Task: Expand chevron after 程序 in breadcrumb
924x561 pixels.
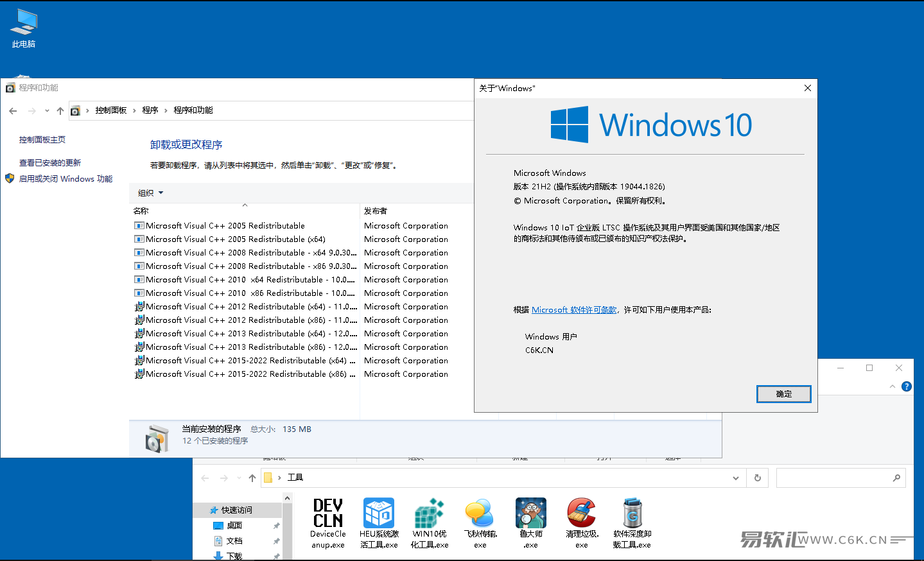Action: click(166, 110)
